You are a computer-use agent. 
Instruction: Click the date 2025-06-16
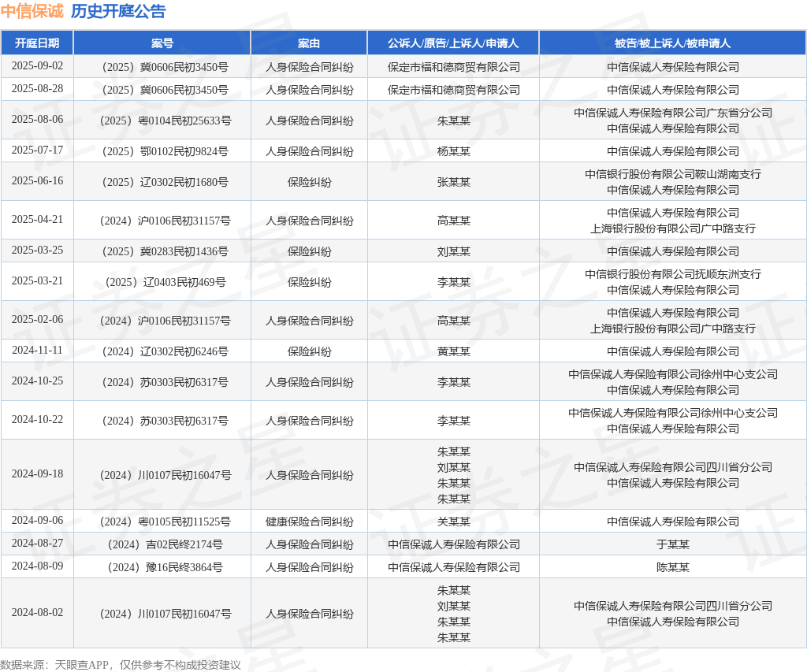[37, 180]
